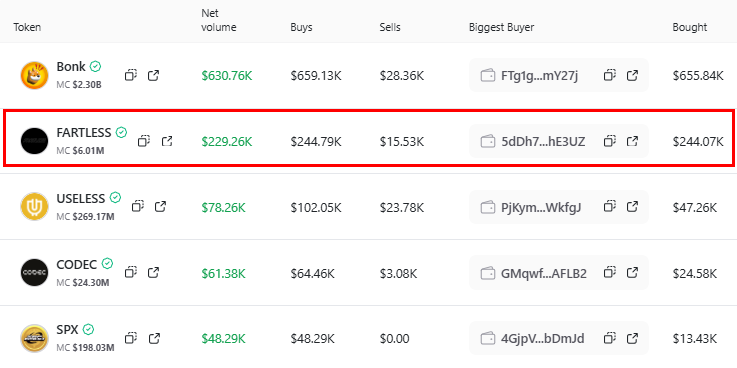Copy the Bonk token address

click(130, 75)
